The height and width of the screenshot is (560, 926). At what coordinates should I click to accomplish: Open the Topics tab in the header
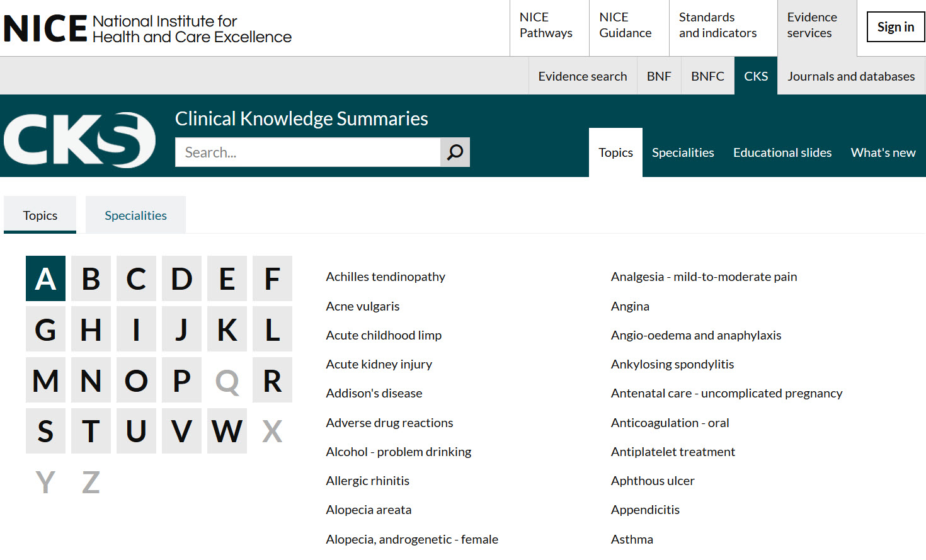pos(615,152)
